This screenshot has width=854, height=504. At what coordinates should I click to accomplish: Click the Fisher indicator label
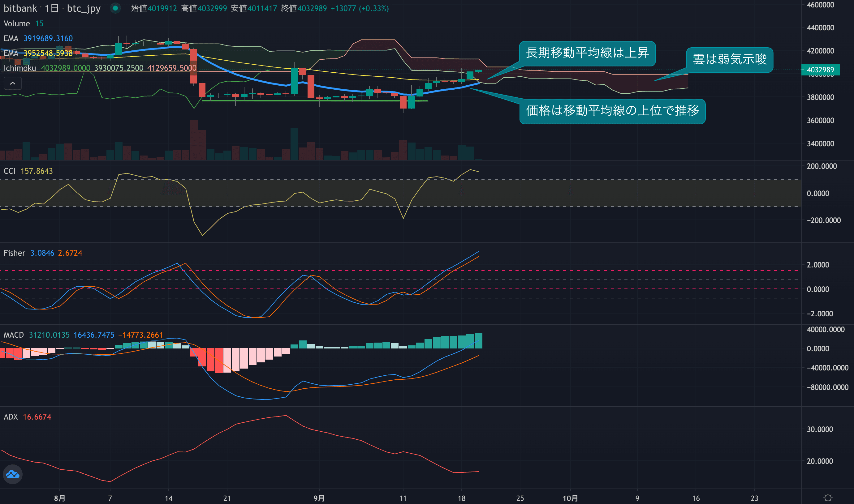[14, 253]
